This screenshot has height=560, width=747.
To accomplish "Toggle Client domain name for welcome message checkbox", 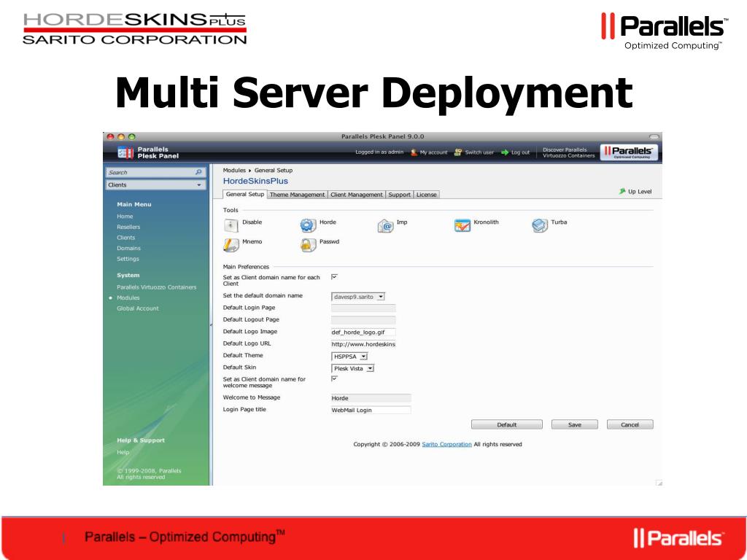I will pos(334,379).
